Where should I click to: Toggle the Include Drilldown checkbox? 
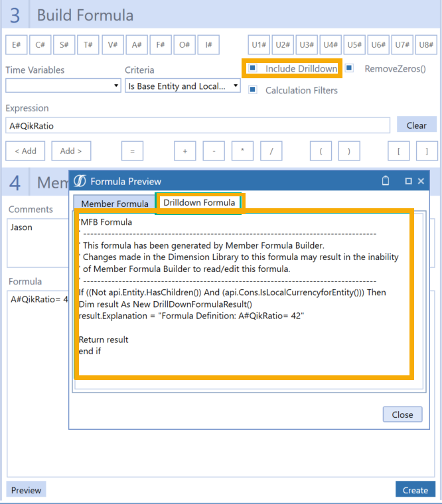pos(253,68)
